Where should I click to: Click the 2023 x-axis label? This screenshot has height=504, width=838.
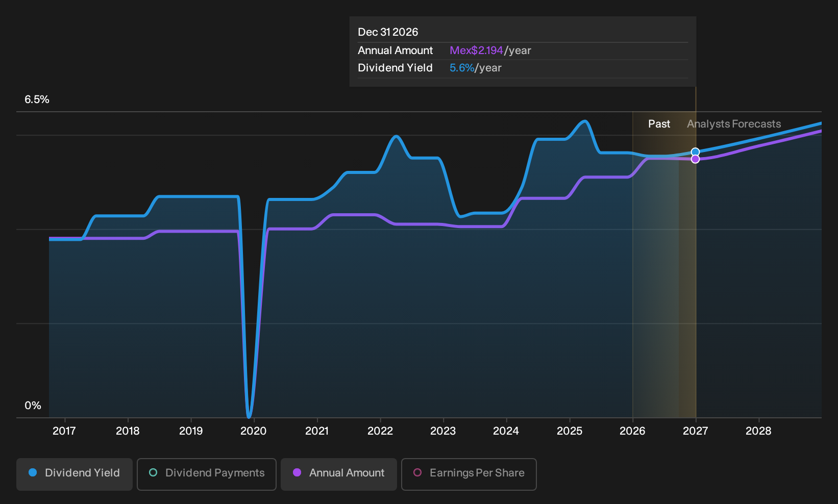coord(443,431)
